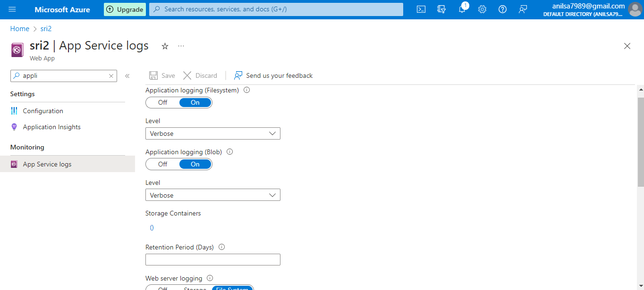View the Application logging (Filesystem) info tooltip
This screenshot has height=290, width=644.
(246, 90)
